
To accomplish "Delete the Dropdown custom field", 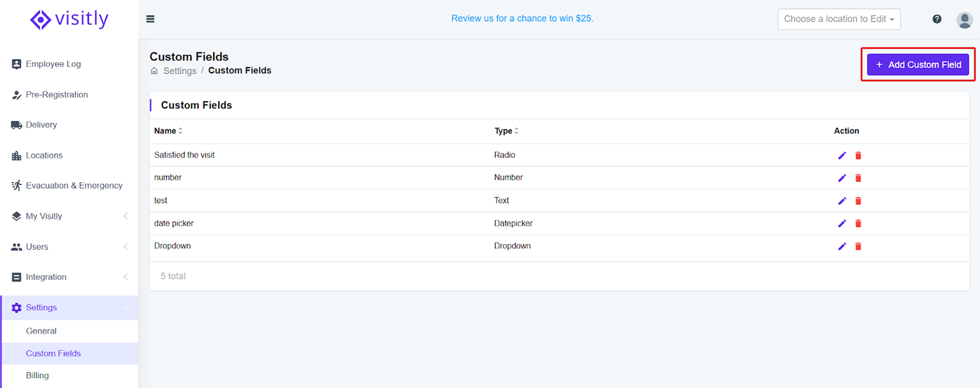I will click(x=858, y=247).
